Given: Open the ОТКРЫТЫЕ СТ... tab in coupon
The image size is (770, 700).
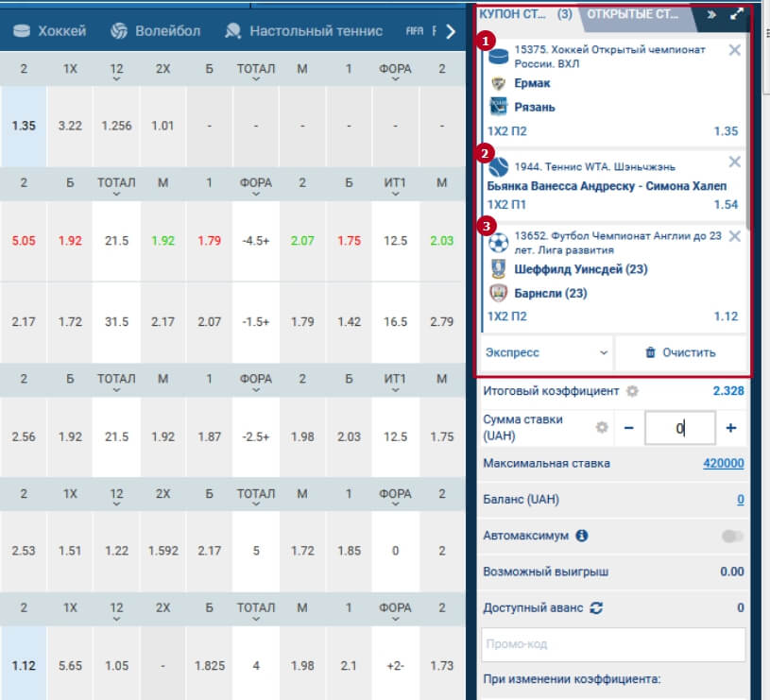Looking at the screenshot, I should coord(634,14).
